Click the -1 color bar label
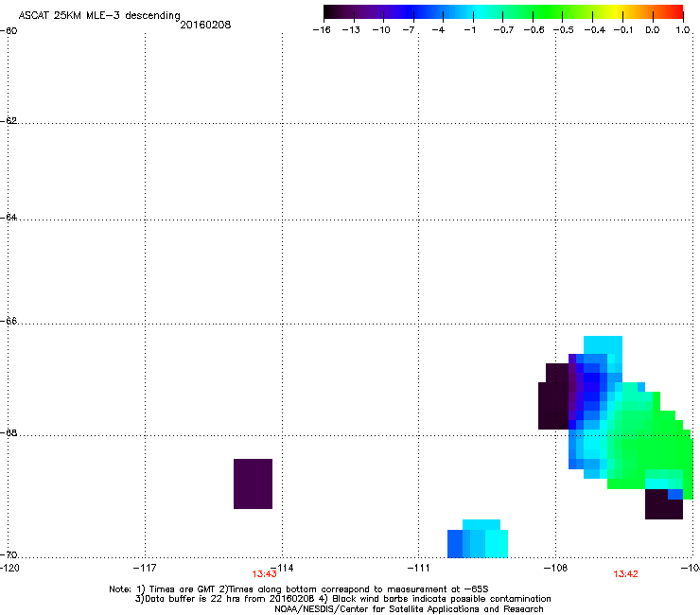 coord(469,30)
